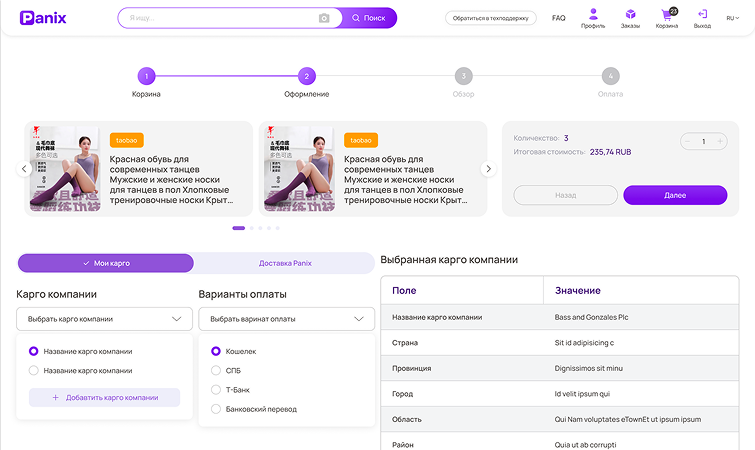Click next arrow in product carousel
This screenshot has width=755, height=450.
click(x=488, y=168)
